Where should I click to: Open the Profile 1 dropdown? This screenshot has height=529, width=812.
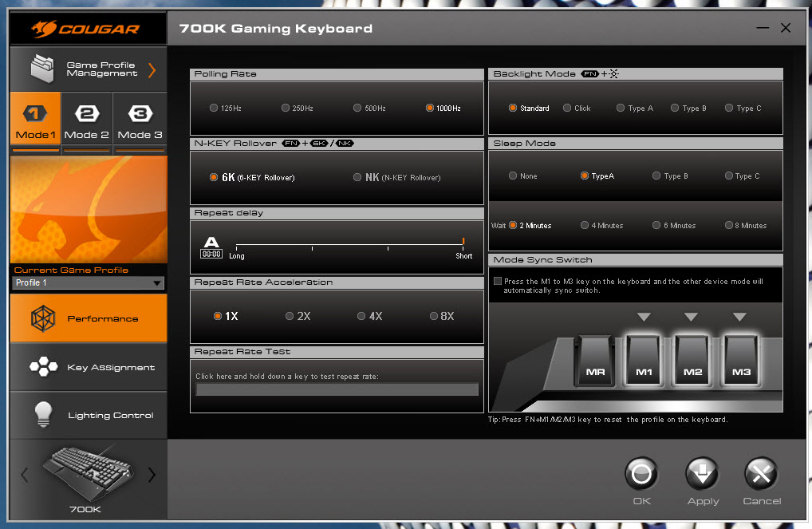(88, 283)
